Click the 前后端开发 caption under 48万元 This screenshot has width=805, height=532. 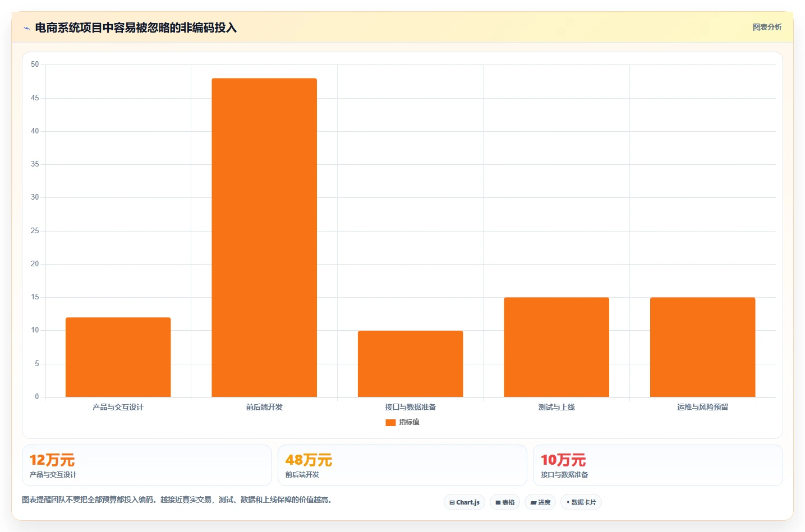302,474
